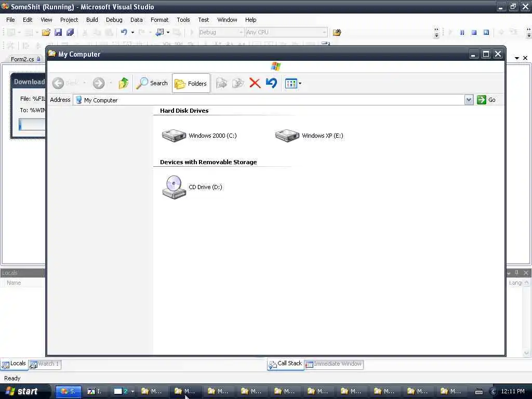Select the CD Drive (D:) icon
This screenshot has height=399, width=532.
click(192, 187)
